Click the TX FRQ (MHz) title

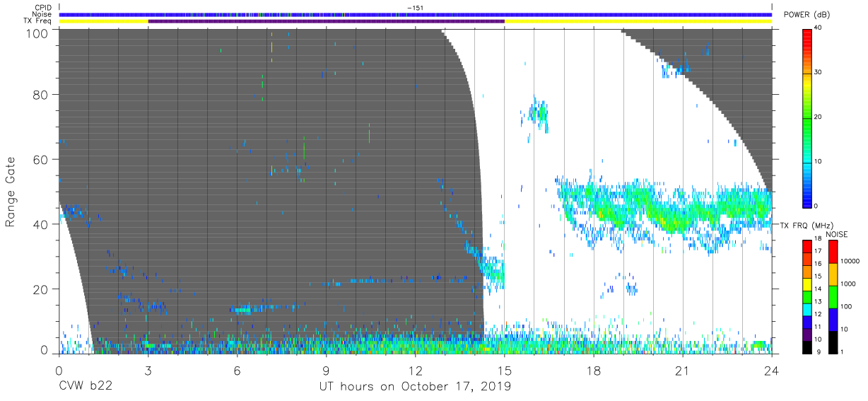coord(807,225)
